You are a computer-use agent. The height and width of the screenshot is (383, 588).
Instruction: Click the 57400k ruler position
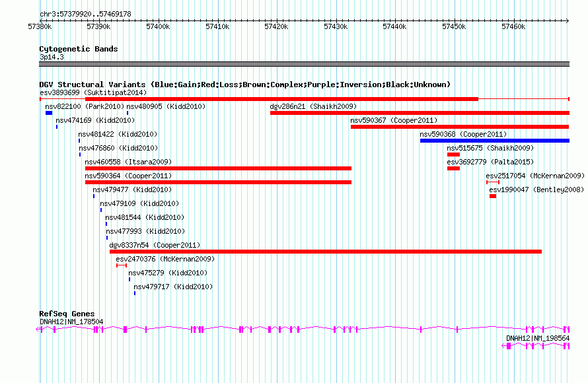pyautogui.click(x=158, y=26)
